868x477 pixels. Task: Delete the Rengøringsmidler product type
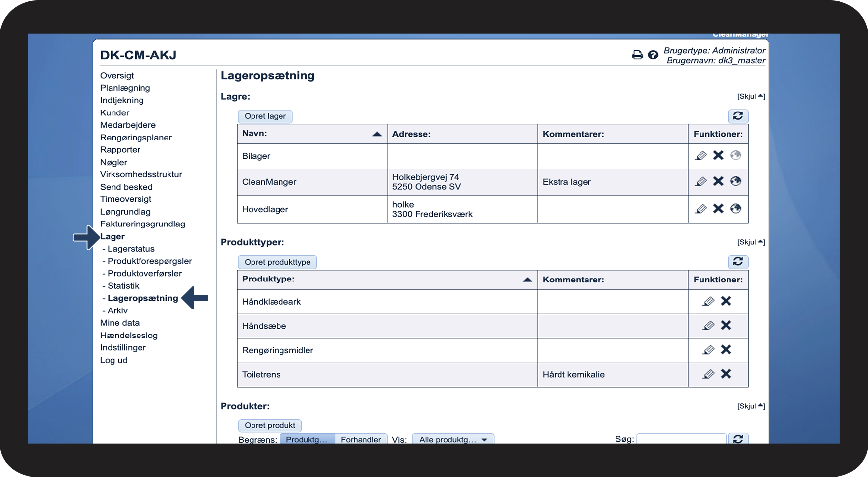[726, 349]
